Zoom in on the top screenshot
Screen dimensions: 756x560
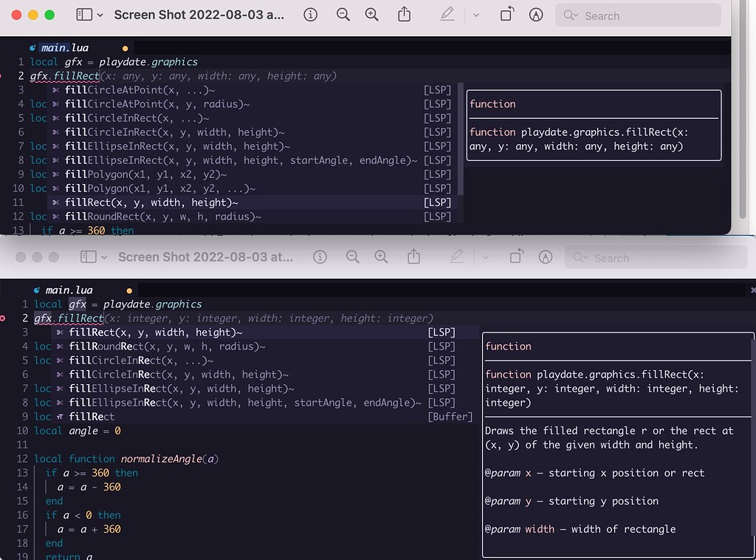(374, 15)
